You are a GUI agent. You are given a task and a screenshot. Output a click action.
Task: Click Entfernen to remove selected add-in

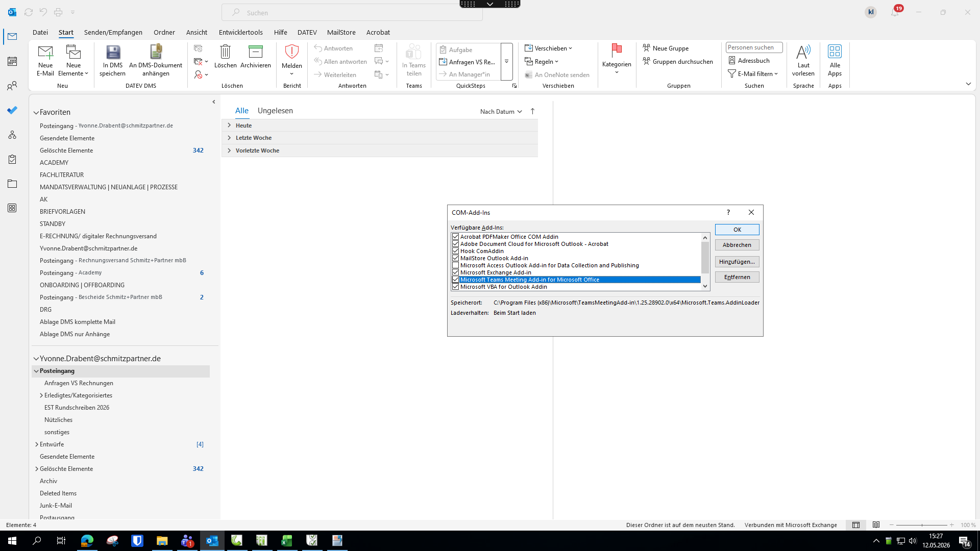(737, 277)
